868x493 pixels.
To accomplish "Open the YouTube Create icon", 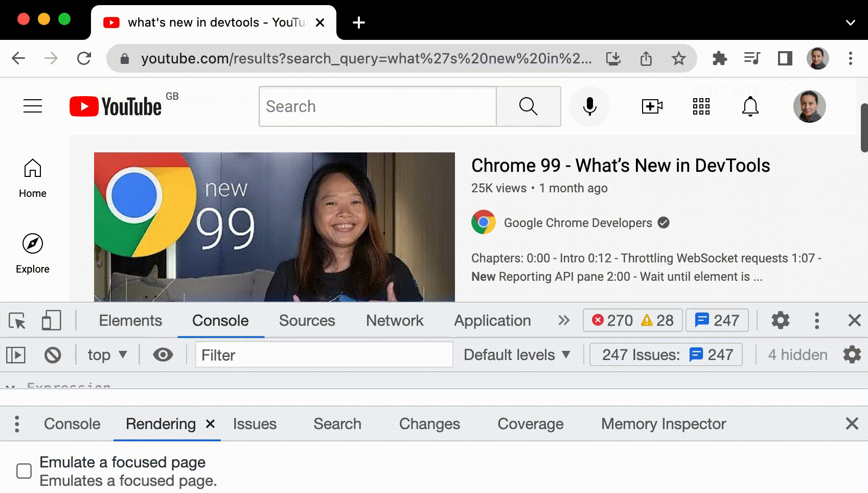I will [652, 106].
